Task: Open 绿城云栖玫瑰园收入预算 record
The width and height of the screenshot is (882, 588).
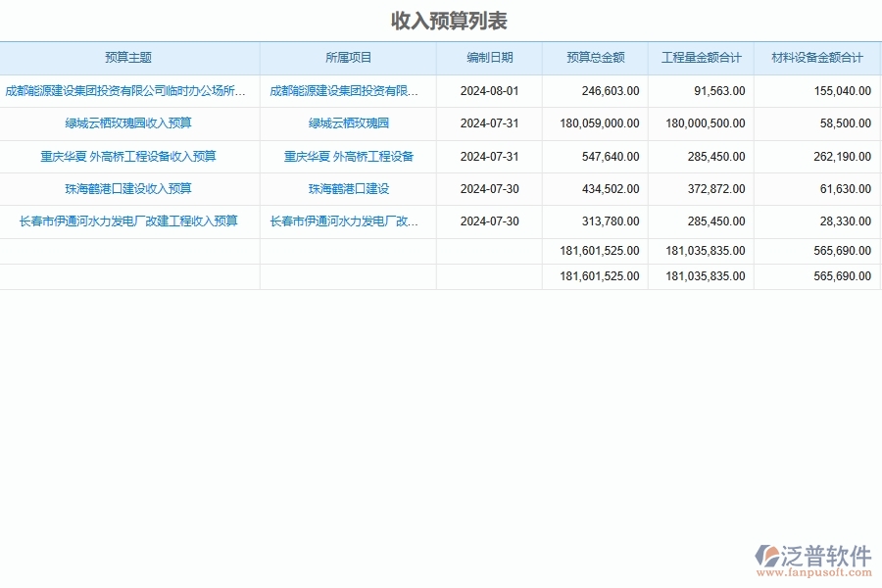Action: click(130, 122)
